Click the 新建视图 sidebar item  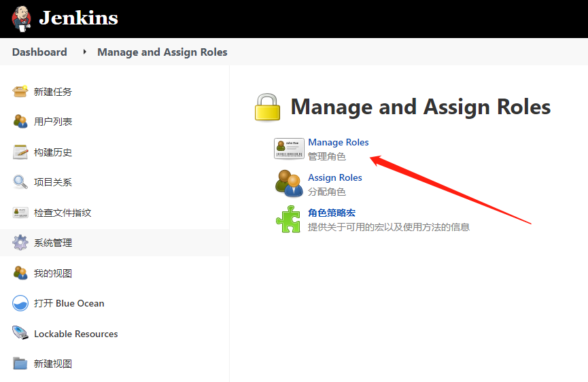53,364
